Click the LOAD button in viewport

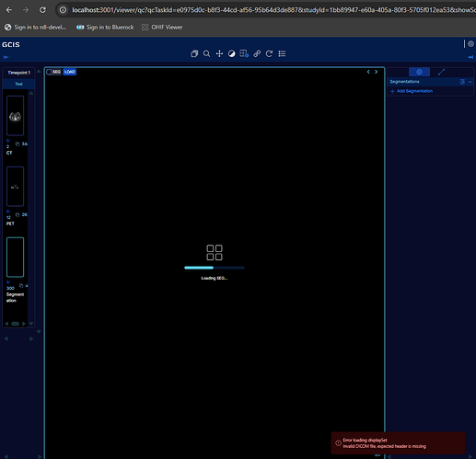70,72
